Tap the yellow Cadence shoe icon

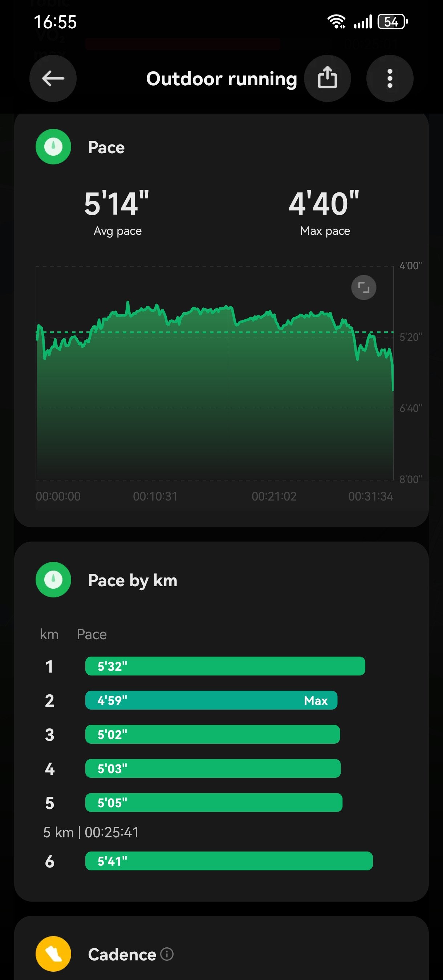53,954
